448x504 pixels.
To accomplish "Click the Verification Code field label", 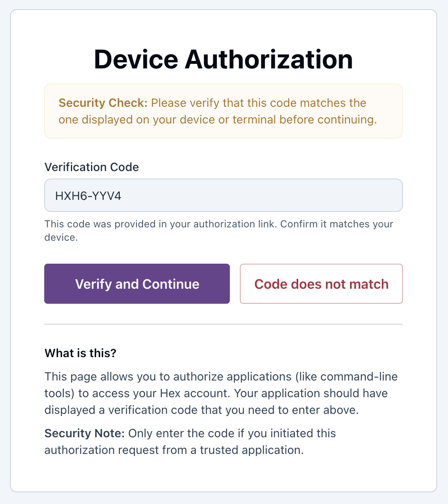I will [91, 167].
